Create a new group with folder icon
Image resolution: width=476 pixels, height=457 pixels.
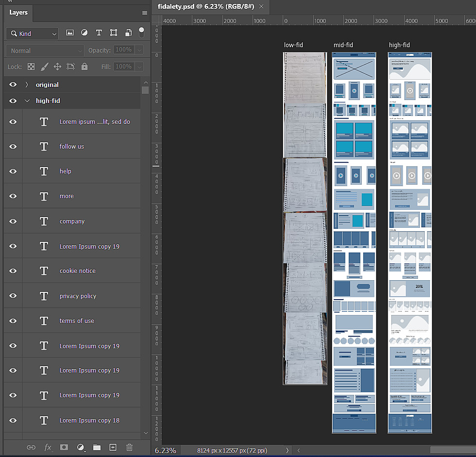pyautogui.click(x=97, y=447)
